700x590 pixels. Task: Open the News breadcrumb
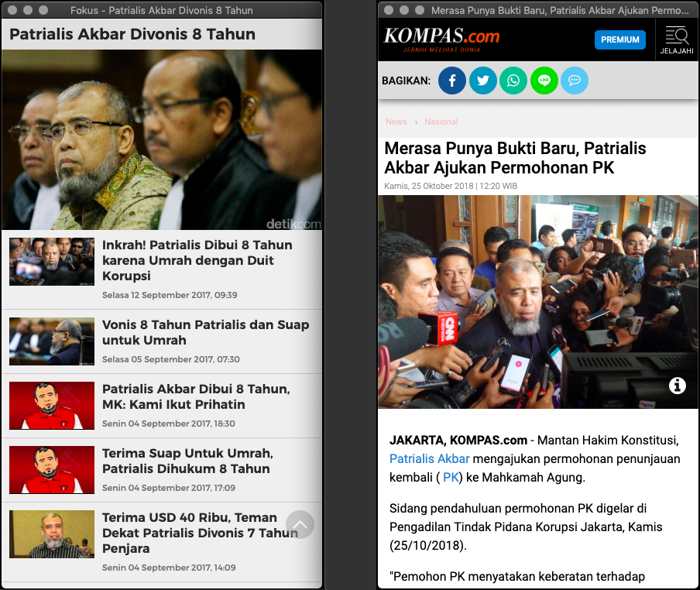click(x=396, y=122)
